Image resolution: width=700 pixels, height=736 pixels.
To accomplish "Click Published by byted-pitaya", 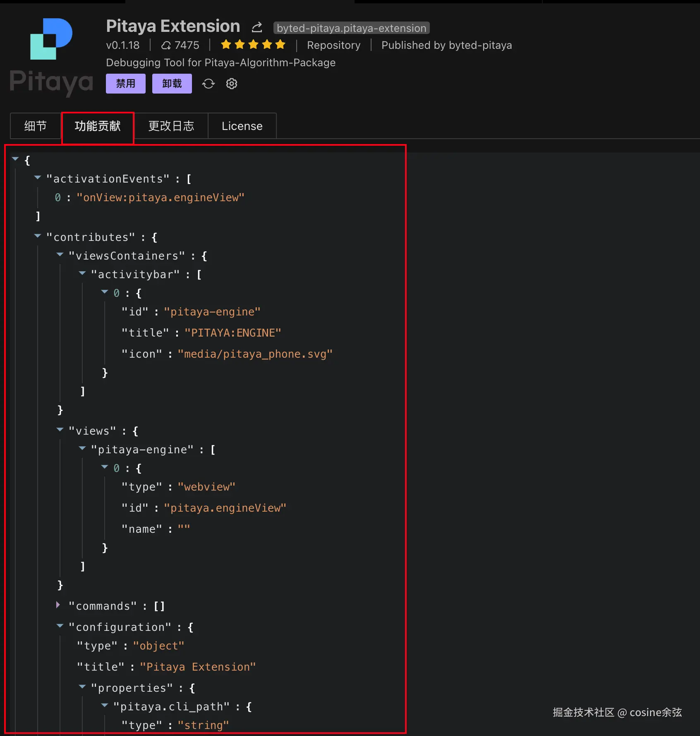I will pyautogui.click(x=447, y=45).
